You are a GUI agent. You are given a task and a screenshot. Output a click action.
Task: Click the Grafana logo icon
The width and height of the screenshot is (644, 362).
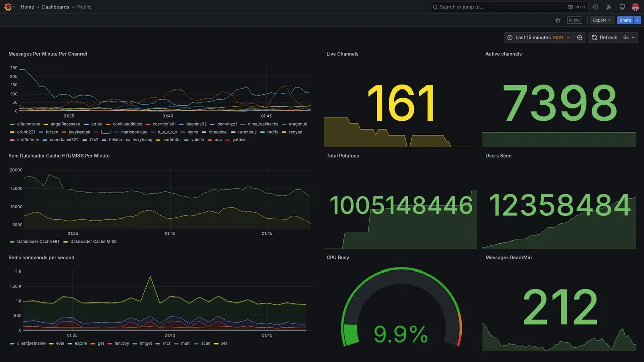(8, 7)
